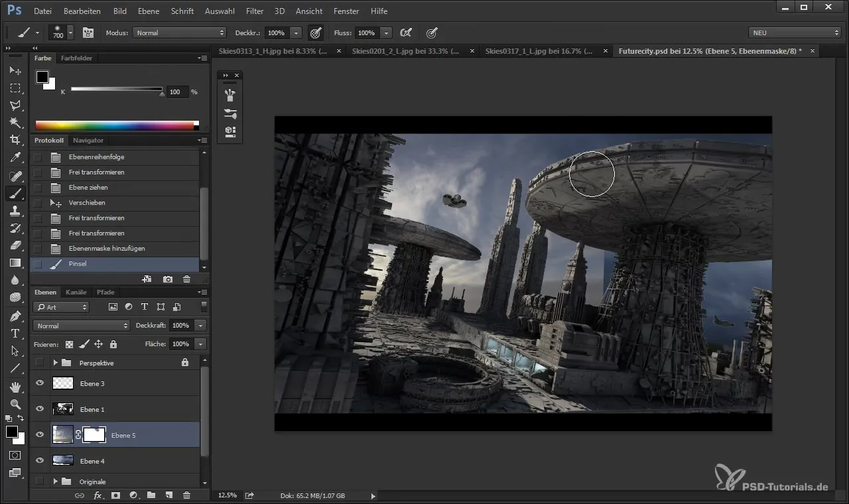Screen dimensions: 849x504
Task: Add layer mask icon at panel bottom
Action: pos(115,495)
